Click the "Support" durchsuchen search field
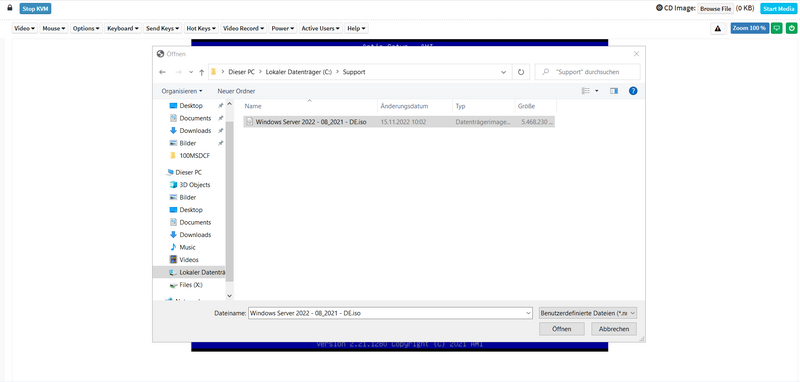 pyautogui.click(x=587, y=72)
